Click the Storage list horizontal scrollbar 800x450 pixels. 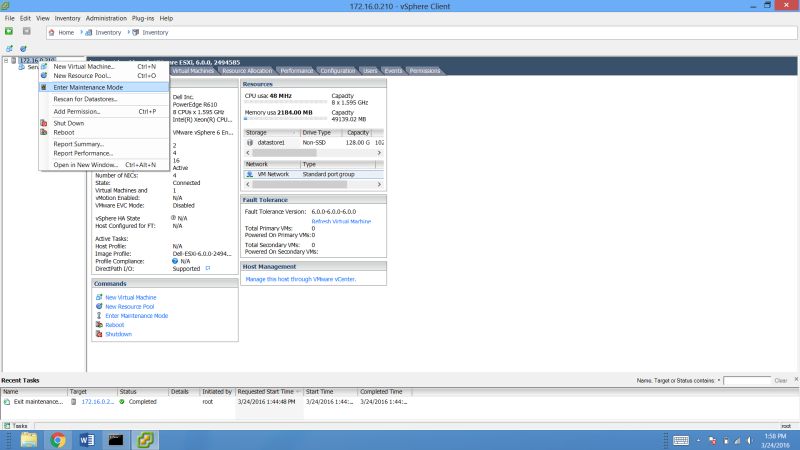(x=313, y=153)
